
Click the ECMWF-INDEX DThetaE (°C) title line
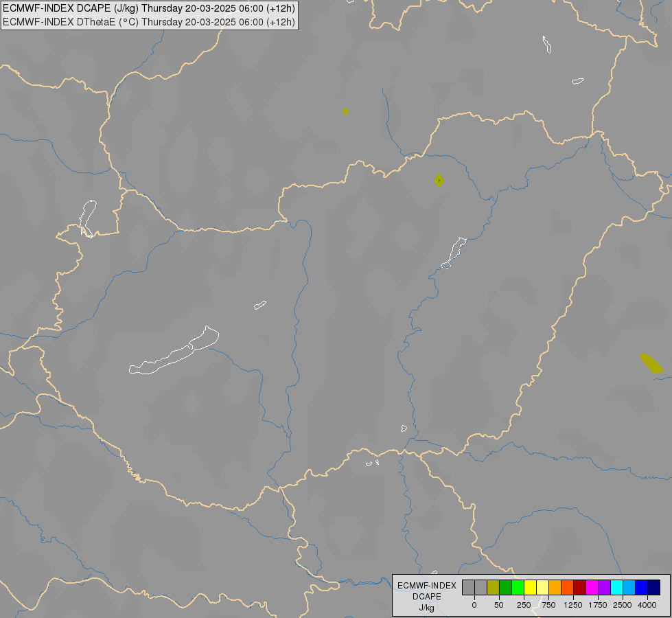149,22
